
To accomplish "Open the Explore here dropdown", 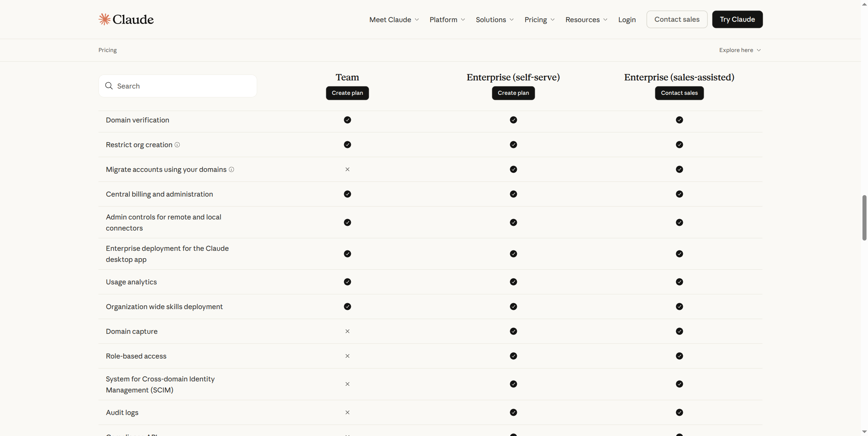I will click(x=740, y=50).
